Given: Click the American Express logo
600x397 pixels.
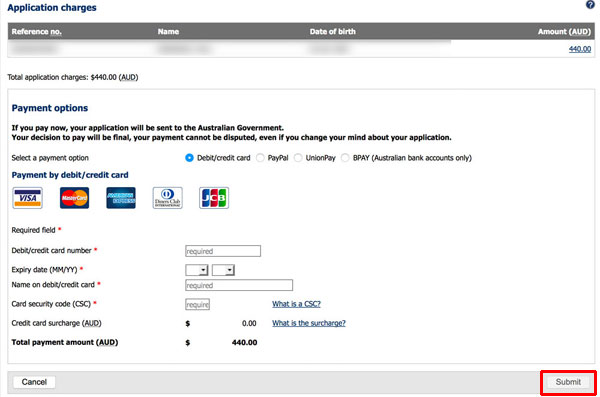Looking at the screenshot, I should 121,198.
